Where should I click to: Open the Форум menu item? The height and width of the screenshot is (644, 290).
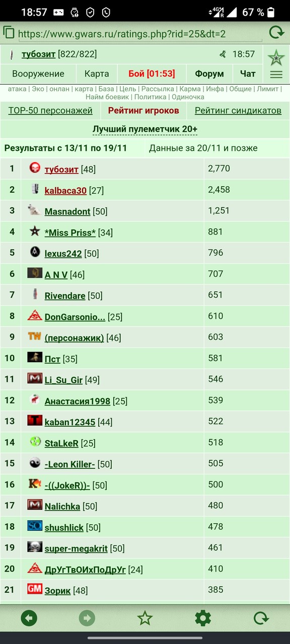[x=209, y=74]
